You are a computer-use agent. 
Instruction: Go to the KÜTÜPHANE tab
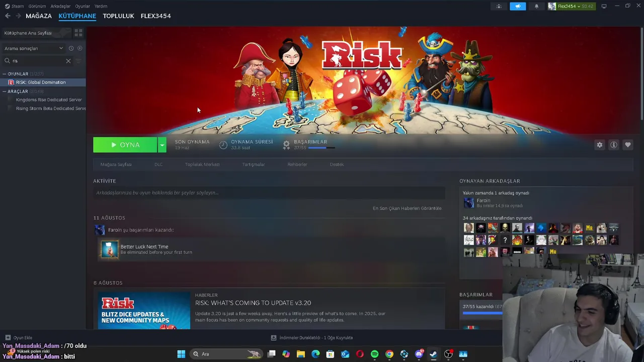pyautogui.click(x=77, y=16)
